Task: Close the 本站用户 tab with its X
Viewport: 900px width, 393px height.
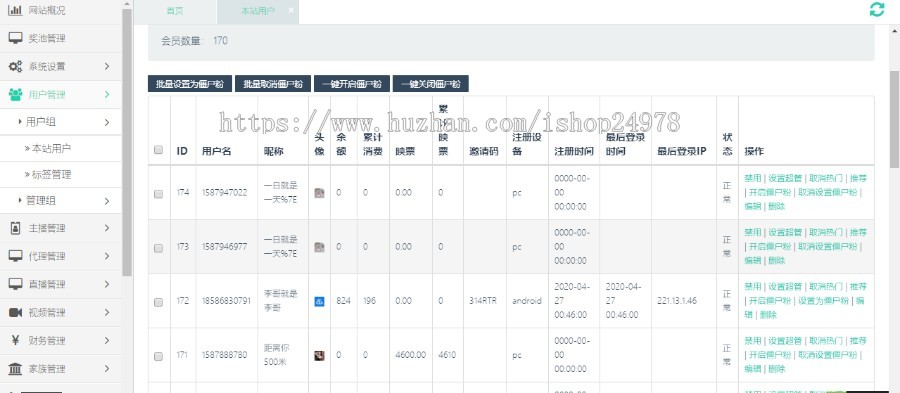Action: tap(291, 10)
